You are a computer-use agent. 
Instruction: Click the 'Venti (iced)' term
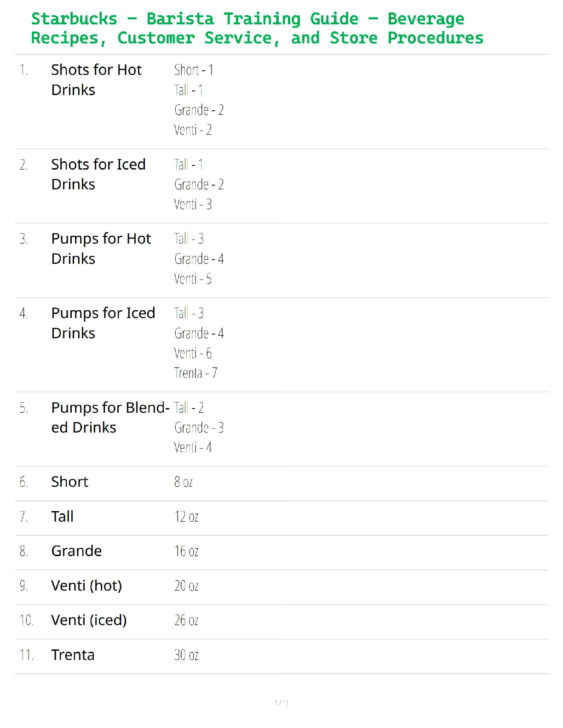tap(89, 620)
